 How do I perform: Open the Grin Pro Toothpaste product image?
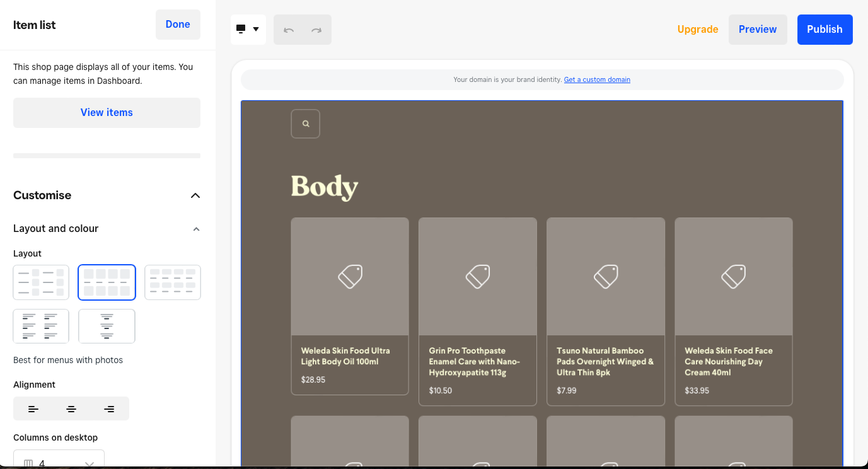[x=478, y=277]
